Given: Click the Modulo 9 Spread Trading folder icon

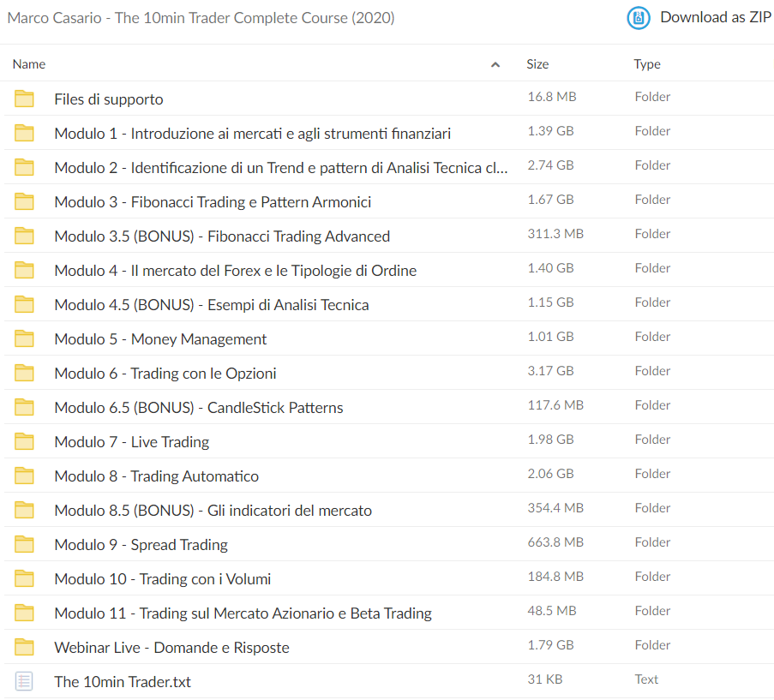Looking at the screenshot, I should pos(24,545).
